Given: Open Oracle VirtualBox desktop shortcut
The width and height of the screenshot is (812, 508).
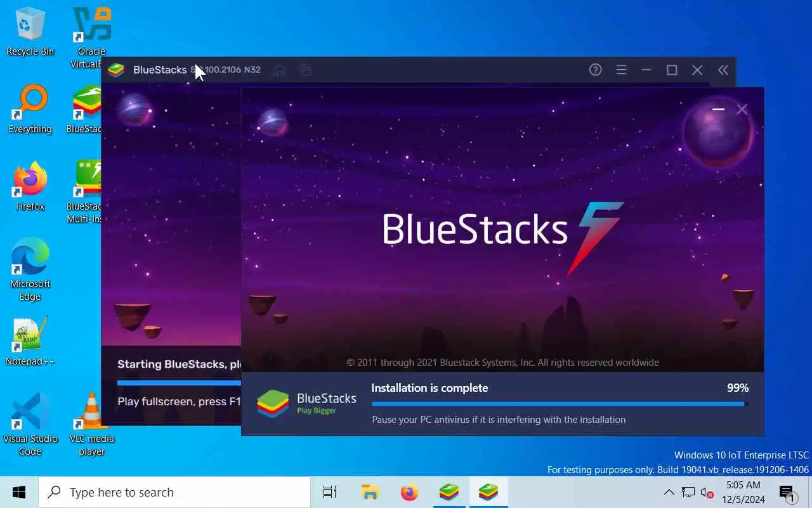Looking at the screenshot, I should click(x=91, y=37).
